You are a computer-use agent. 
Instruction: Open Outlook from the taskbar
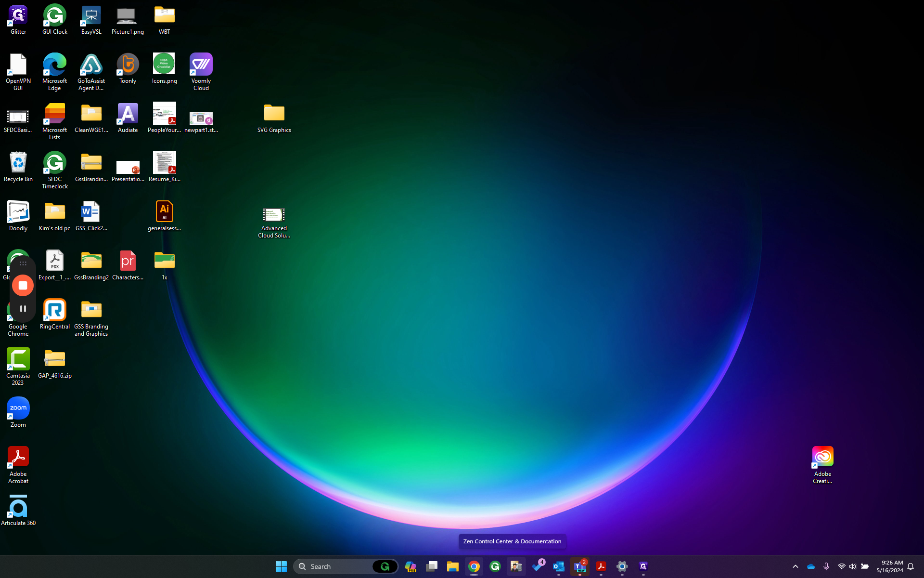point(559,566)
